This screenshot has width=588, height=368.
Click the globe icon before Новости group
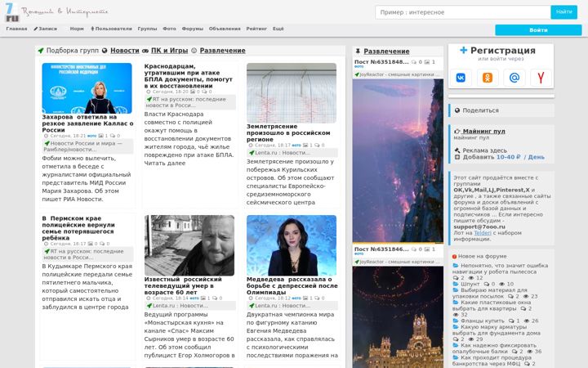pyautogui.click(x=105, y=51)
